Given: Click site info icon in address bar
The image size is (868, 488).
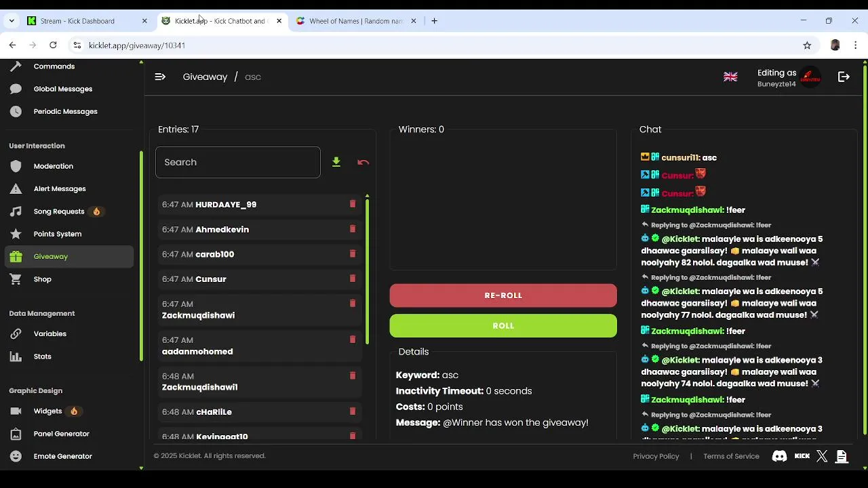Looking at the screenshot, I should click(x=77, y=45).
